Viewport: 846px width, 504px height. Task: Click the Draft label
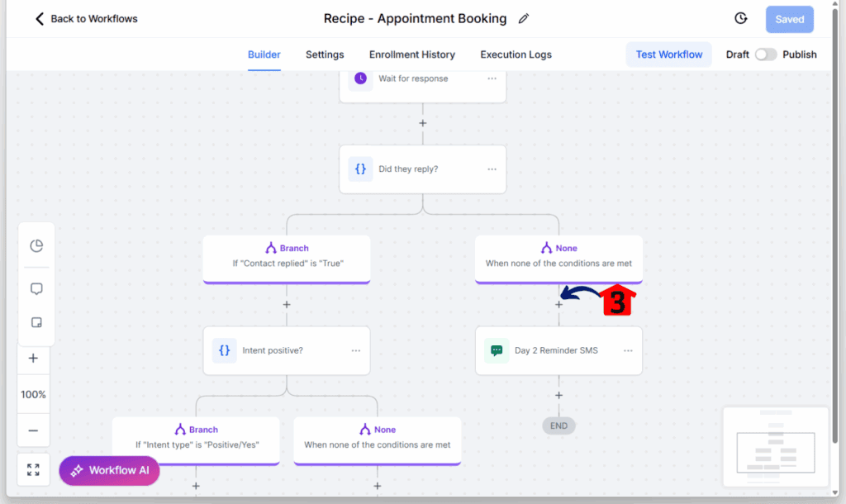[x=738, y=55]
